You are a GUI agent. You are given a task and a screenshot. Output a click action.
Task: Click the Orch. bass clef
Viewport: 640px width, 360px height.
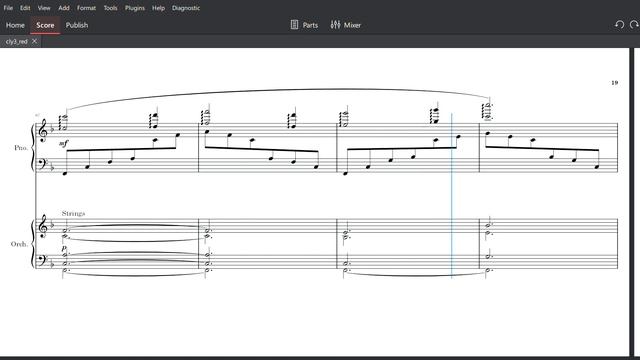(42, 260)
